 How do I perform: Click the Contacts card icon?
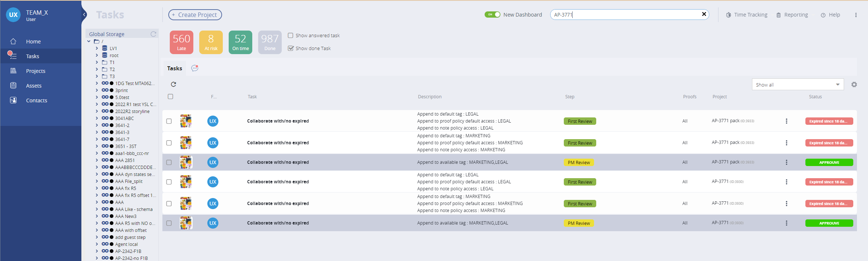point(13,100)
